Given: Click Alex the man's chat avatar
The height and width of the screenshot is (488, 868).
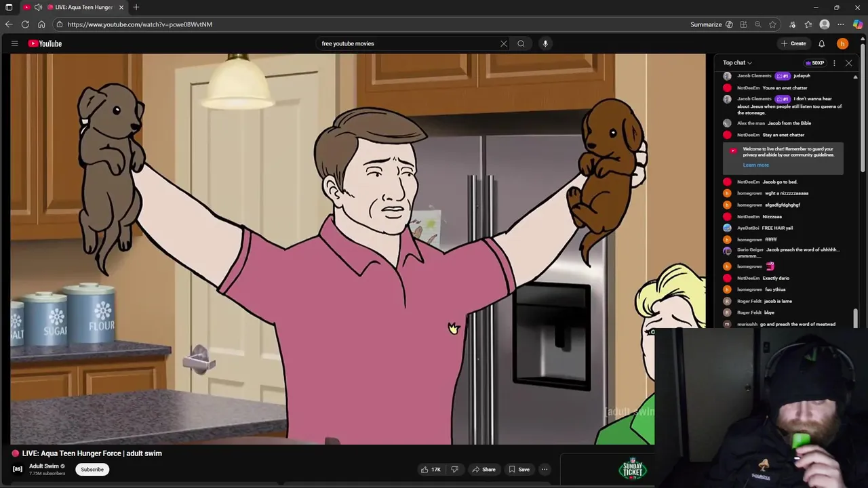Looking at the screenshot, I should click(x=727, y=123).
